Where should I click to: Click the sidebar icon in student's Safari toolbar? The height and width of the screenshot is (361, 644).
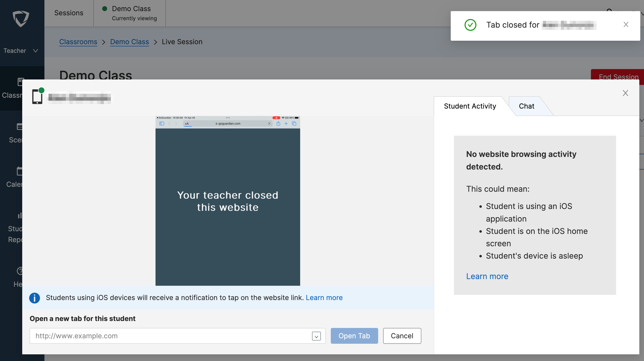click(x=162, y=123)
